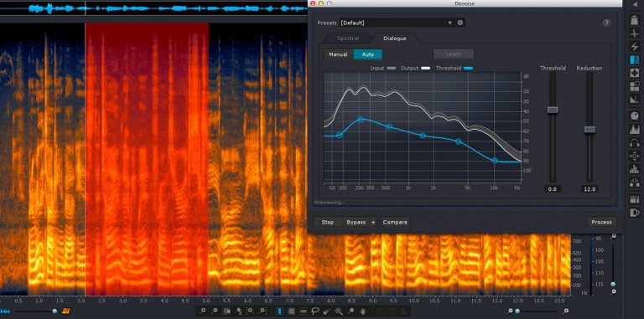The width and height of the screenshot is (644, 319).
Task: Click the spectrogram/waveform blend slider handle
Action: 55,311
